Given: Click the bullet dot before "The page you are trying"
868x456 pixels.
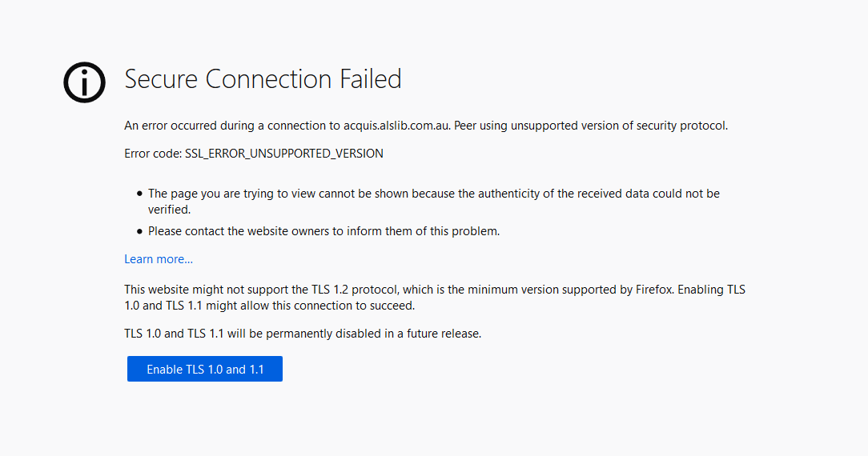Looking at the screenshot, I should 139,194.
